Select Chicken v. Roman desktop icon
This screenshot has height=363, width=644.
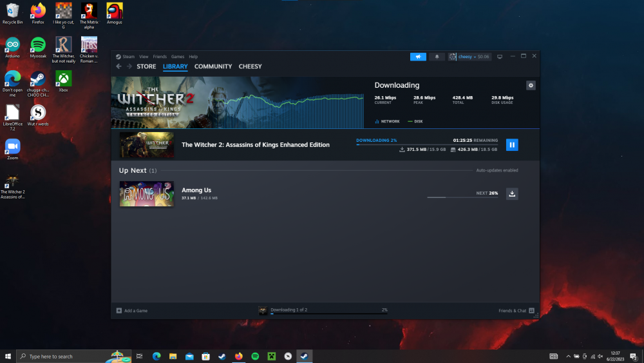click(x=89, y=50)
